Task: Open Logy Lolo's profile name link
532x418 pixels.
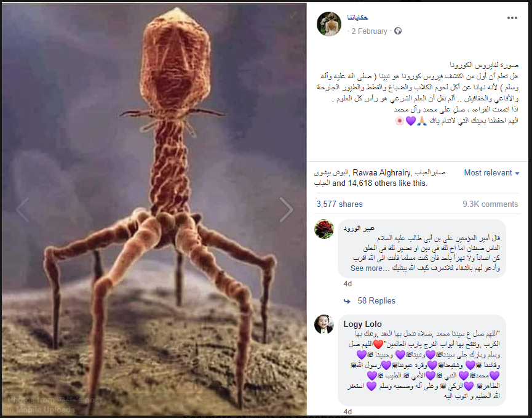Action: (362, 324)
